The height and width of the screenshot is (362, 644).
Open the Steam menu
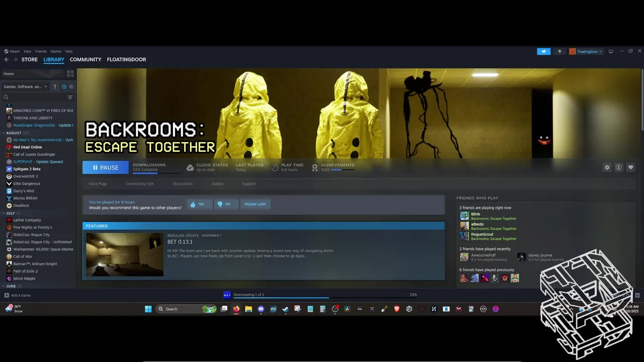[x=12, y=51]
